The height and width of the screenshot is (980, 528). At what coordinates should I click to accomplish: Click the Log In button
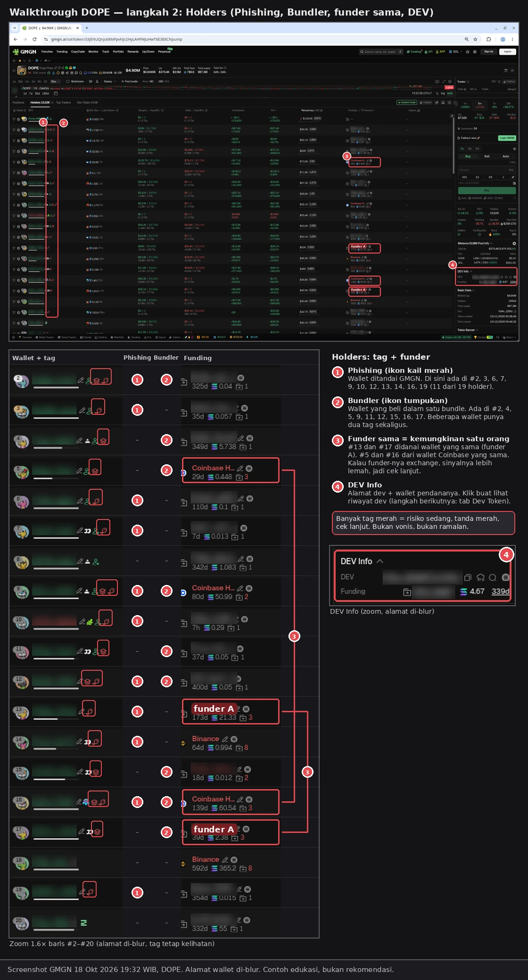tap(507, 52)
